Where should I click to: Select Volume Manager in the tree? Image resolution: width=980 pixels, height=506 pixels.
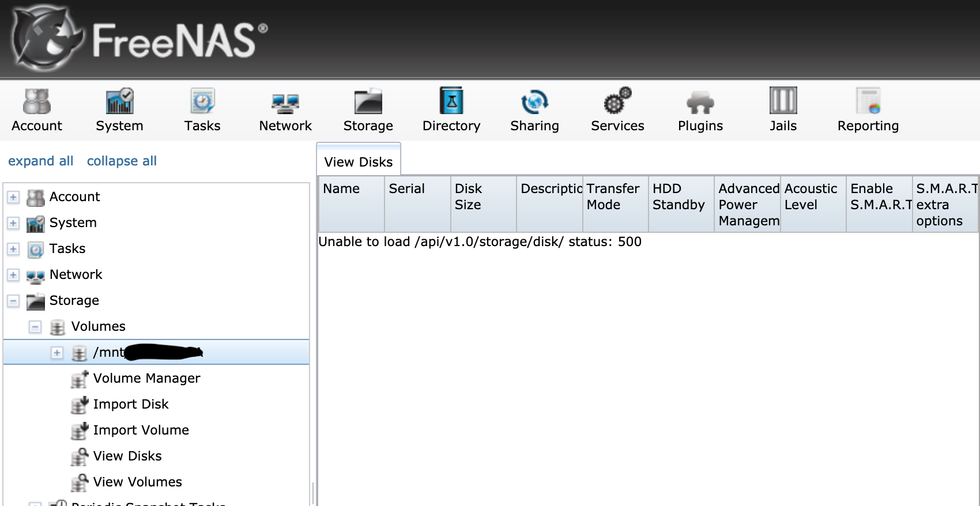point(146,378)
